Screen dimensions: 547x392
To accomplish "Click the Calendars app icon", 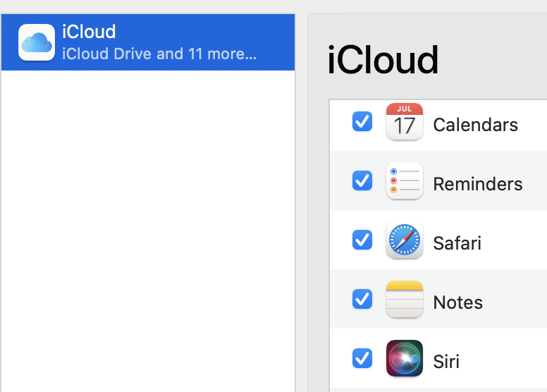I will (x=405, y=121).
